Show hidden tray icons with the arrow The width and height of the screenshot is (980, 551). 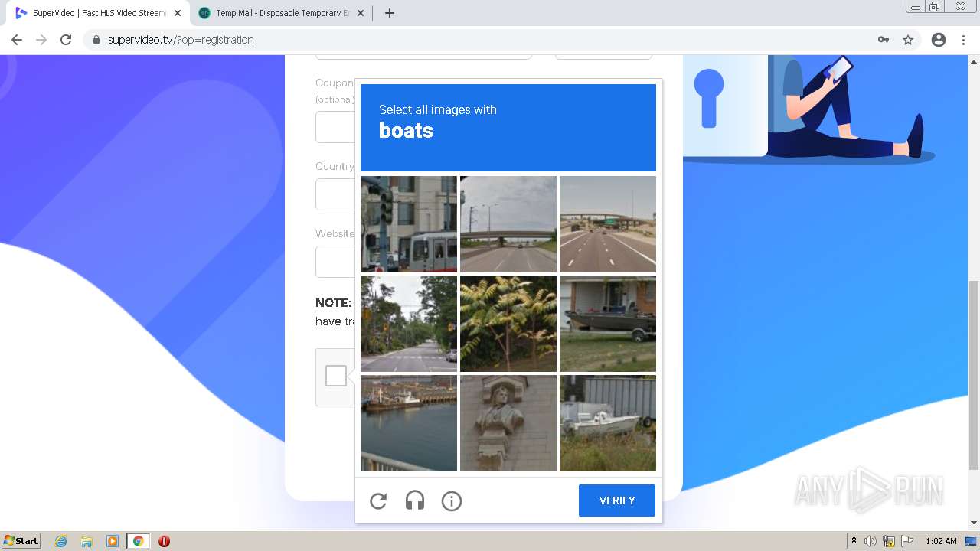pyautogui.click(x=854, y=540)
